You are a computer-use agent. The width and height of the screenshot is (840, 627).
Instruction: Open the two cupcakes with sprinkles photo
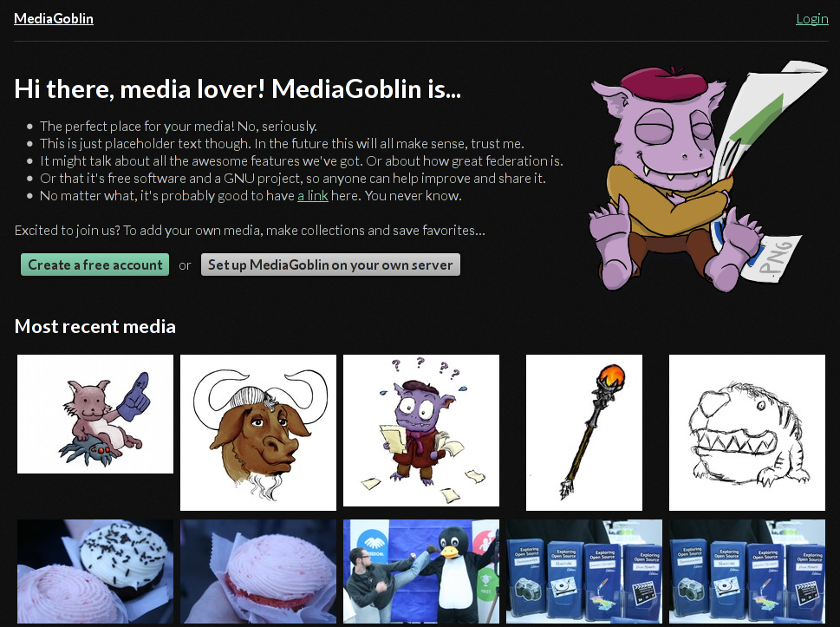tap(95, 571)
